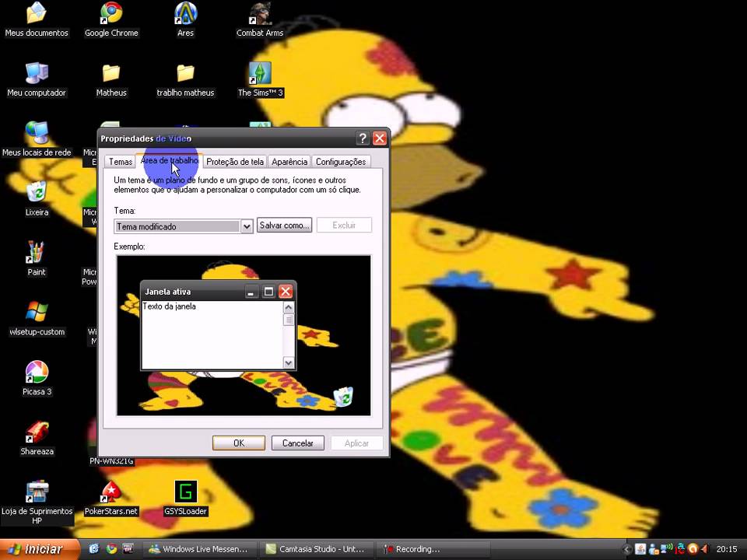Screen dimensions: 747x560
Task: Click the taskbar clock 20:15
Action: 727,550
